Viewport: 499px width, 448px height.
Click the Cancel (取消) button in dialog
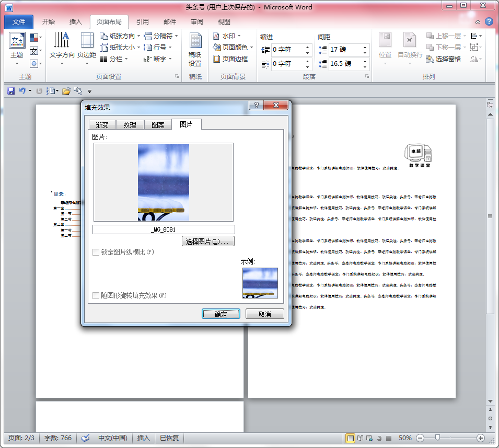click(x=265, y=314)
